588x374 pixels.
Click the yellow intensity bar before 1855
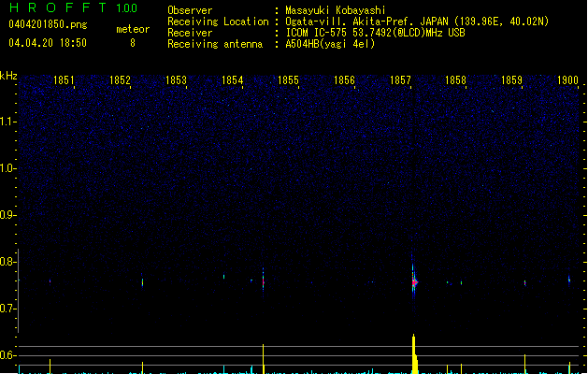click(x=264, y=359)
